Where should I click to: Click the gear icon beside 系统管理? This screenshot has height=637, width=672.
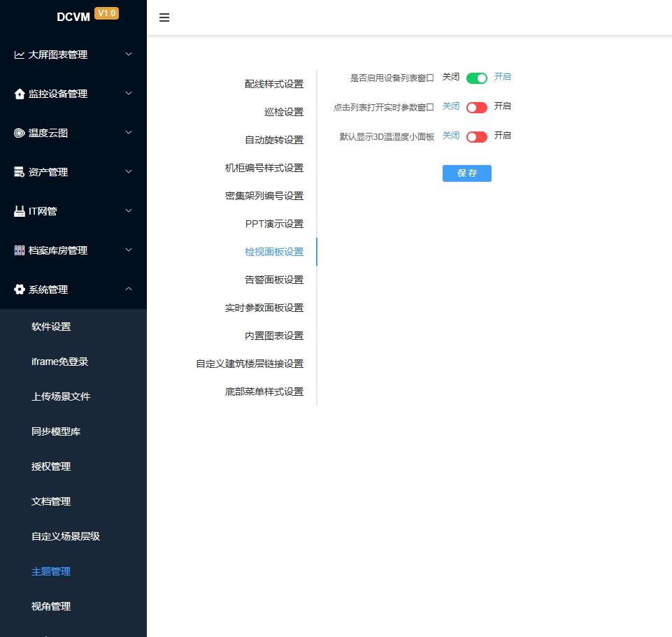20,289
